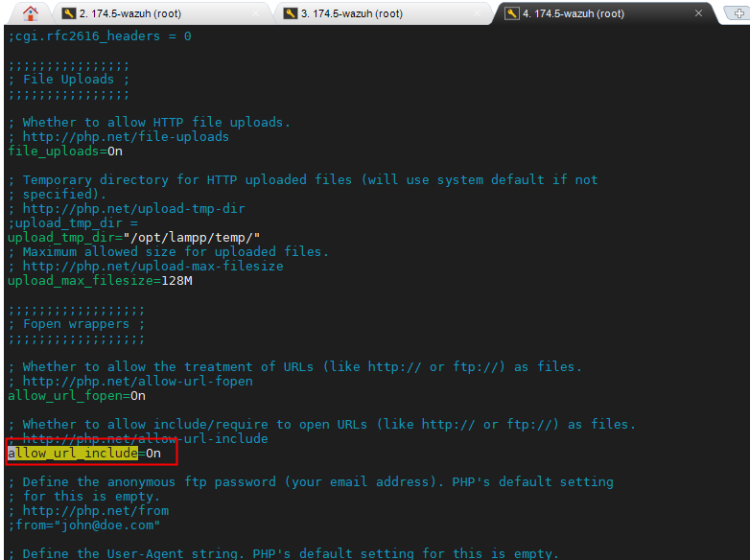This screenshot has width=750, height=560.
Task: Click 'Maximum allowed size for uploaded files' comment
Action: [169, 251]
